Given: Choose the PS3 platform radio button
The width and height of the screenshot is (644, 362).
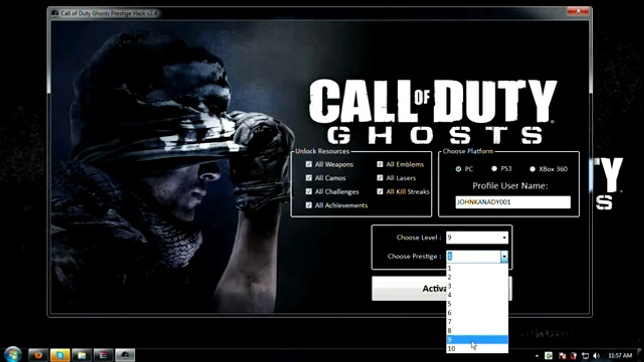Looking at the screenshot, I should pyautogui.click(x=494, y=169).
